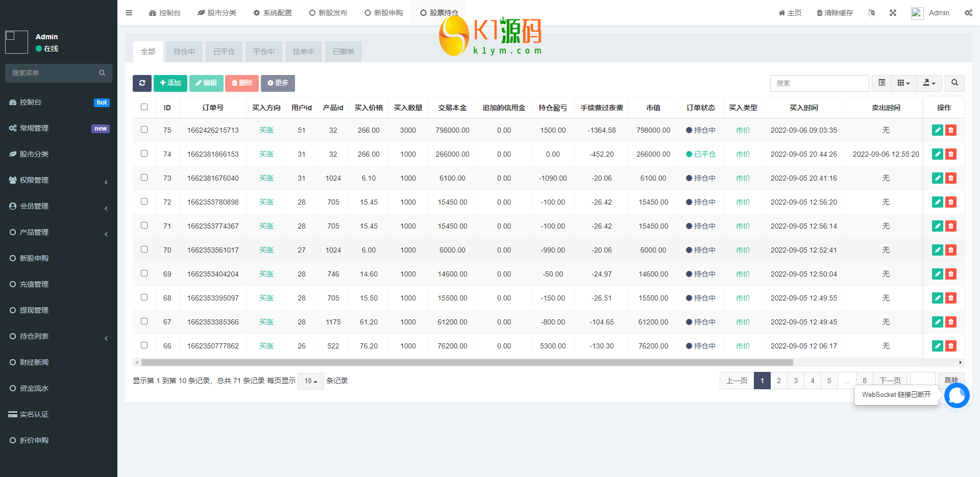The width and height of the screenshot is (980, 477).
Task: Open the columns grid dropdown
Action: pos(903,83)
